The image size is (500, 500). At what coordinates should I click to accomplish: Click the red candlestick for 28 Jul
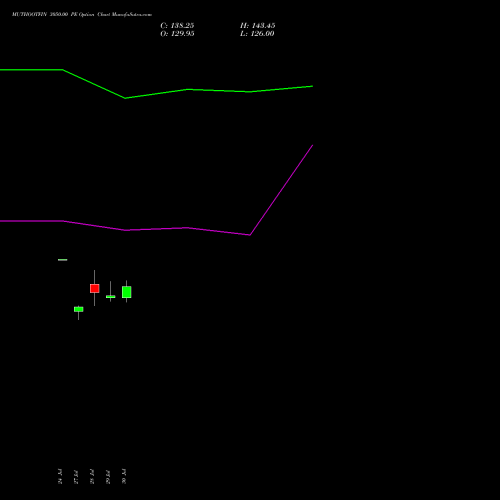click(95, 288)
